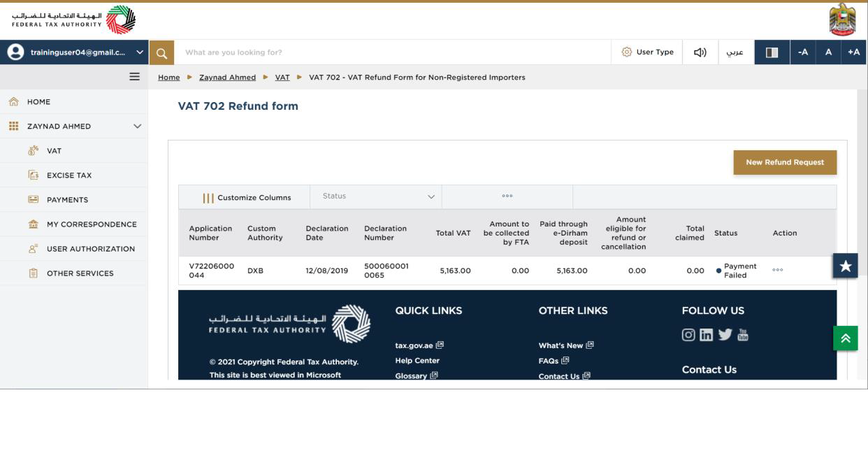868x453 pixels.
Task: Switch language to Arabic
Action: 735,52
